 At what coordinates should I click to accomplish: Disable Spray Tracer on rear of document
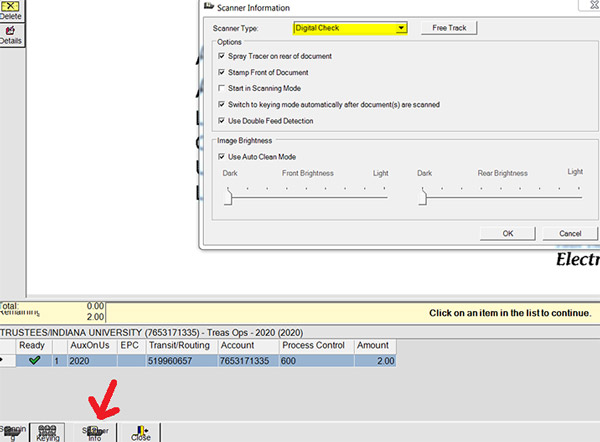(x=220, y=56)
